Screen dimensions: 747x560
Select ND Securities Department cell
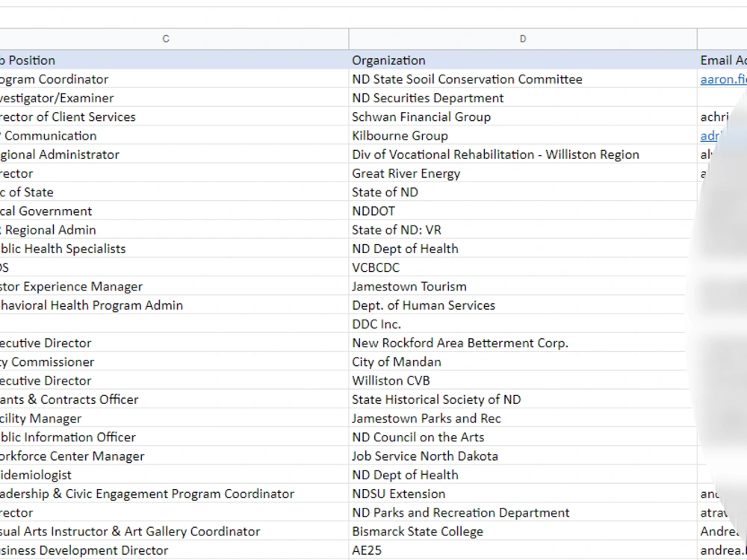[x=523, y=98]
